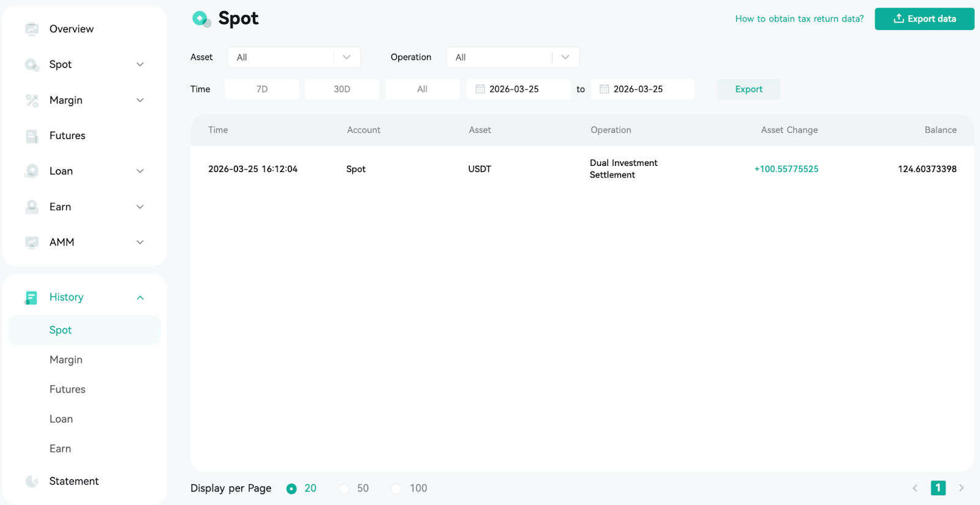Click the Balance column header

coord(941,130)
